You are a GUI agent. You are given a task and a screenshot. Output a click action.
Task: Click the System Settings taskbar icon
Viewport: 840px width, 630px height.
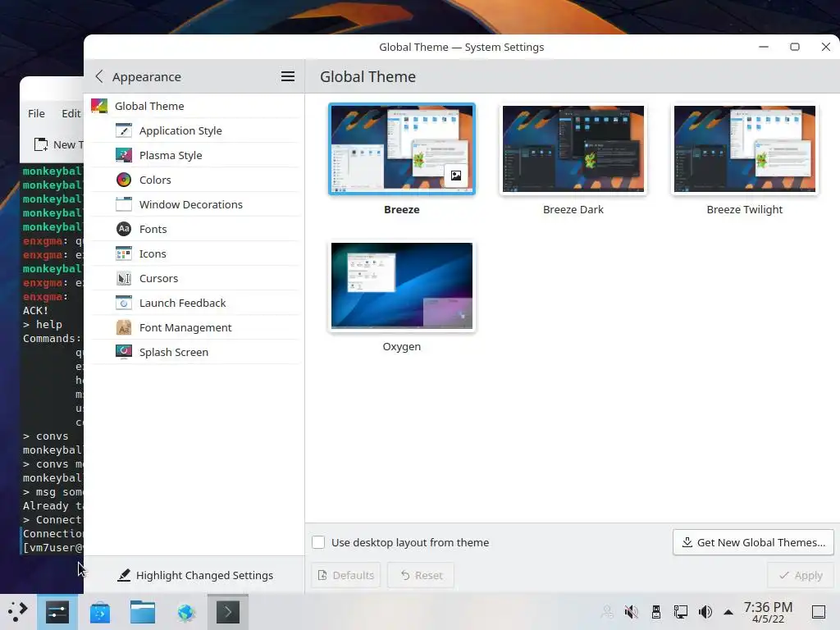[x=57, y=612]
